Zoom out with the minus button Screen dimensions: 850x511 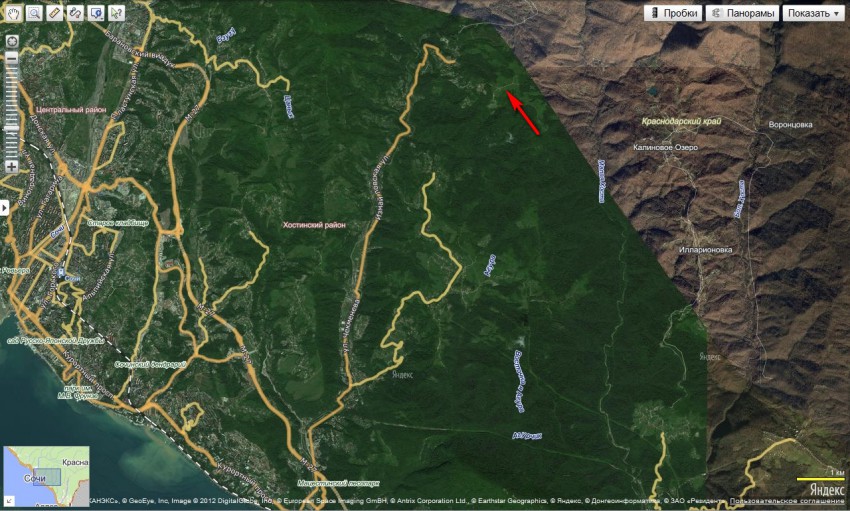(x=11, y=57)
